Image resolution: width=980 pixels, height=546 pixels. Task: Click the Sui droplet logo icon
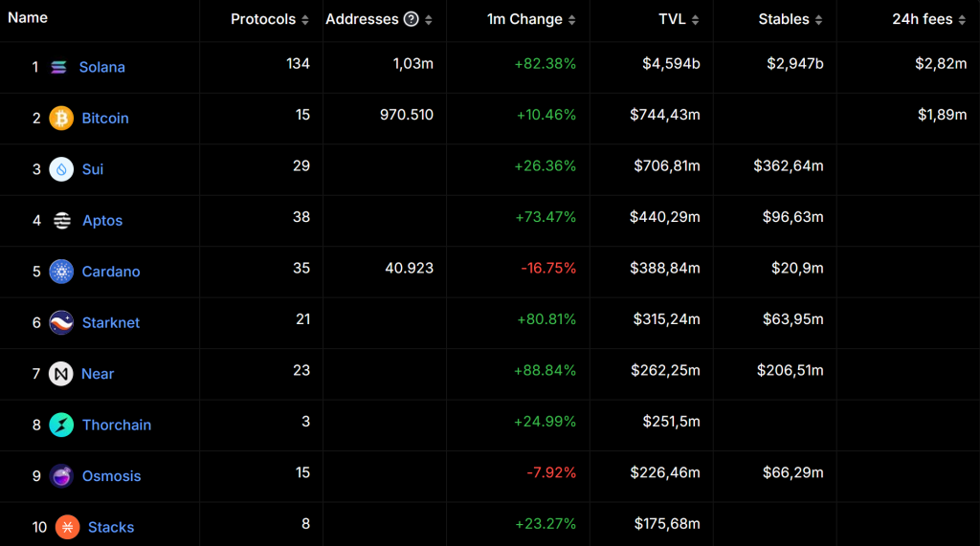coord(61,169)
